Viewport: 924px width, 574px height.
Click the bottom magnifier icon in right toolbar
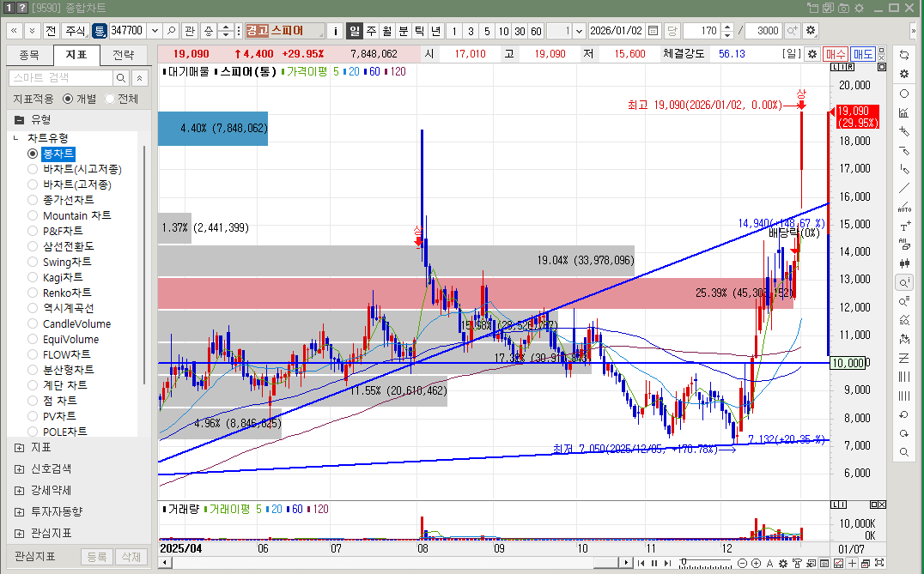pyautogui.click(x=904, y=452)
